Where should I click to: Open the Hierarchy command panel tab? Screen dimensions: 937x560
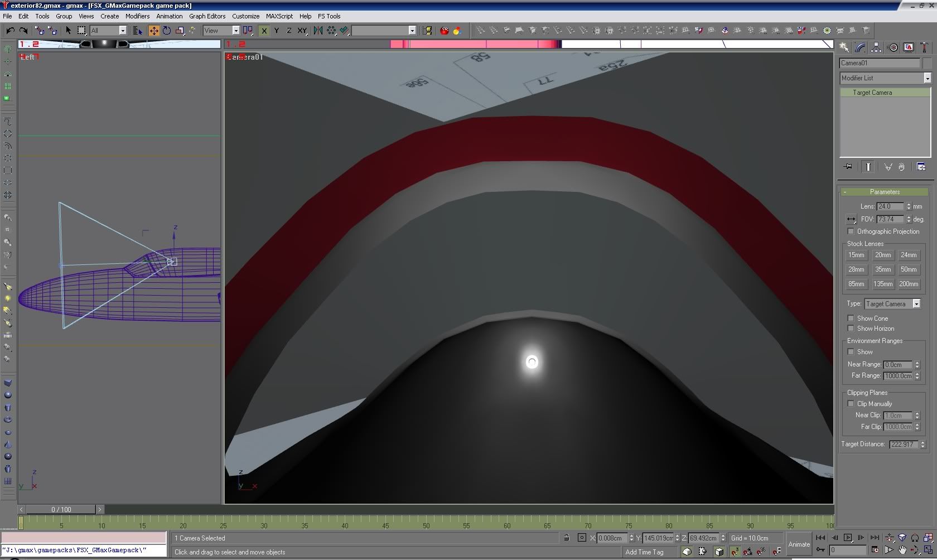click(x=876, y=48)
